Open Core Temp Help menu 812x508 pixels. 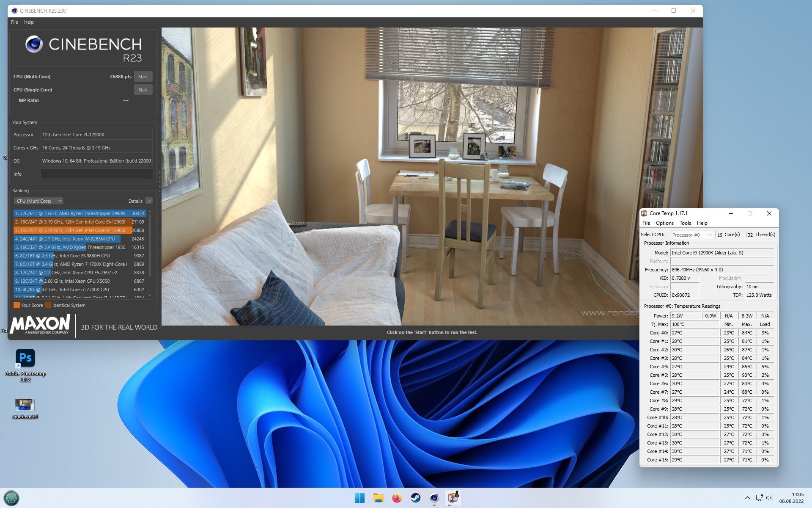702,223
